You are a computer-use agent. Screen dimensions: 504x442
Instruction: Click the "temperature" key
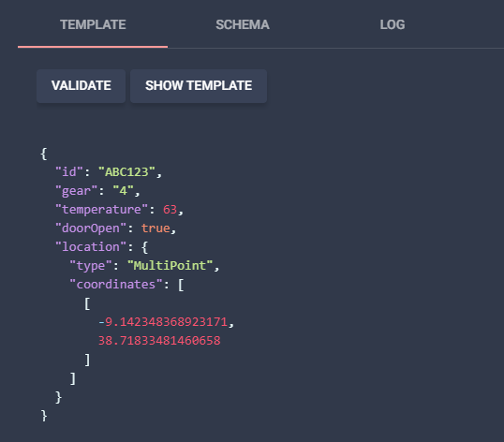[101, 210]
